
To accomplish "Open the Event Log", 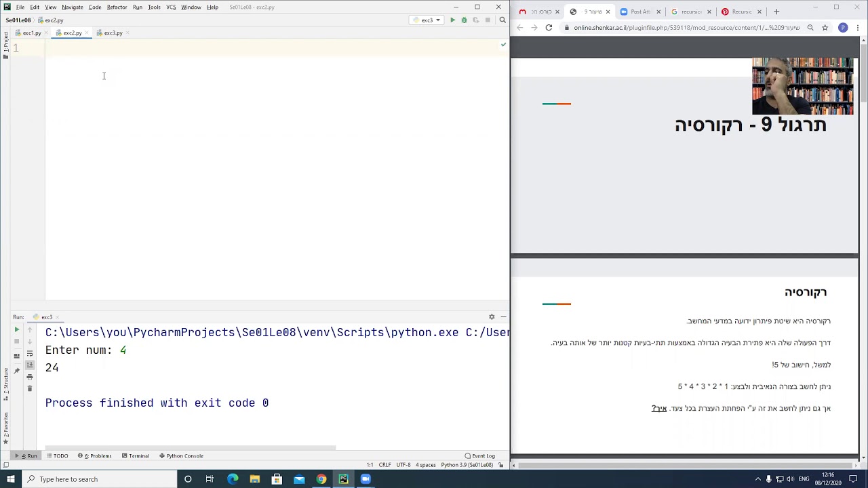I will 480,456.
